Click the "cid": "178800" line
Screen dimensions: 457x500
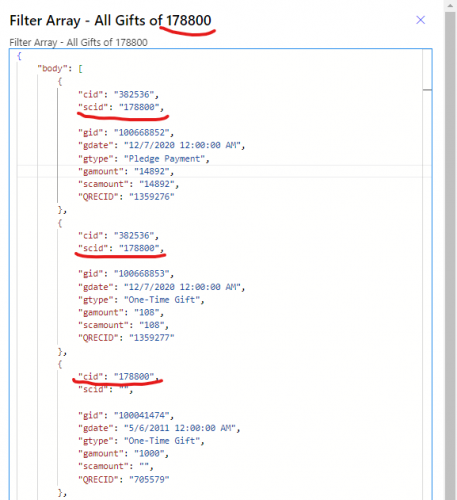coord(118,376)
